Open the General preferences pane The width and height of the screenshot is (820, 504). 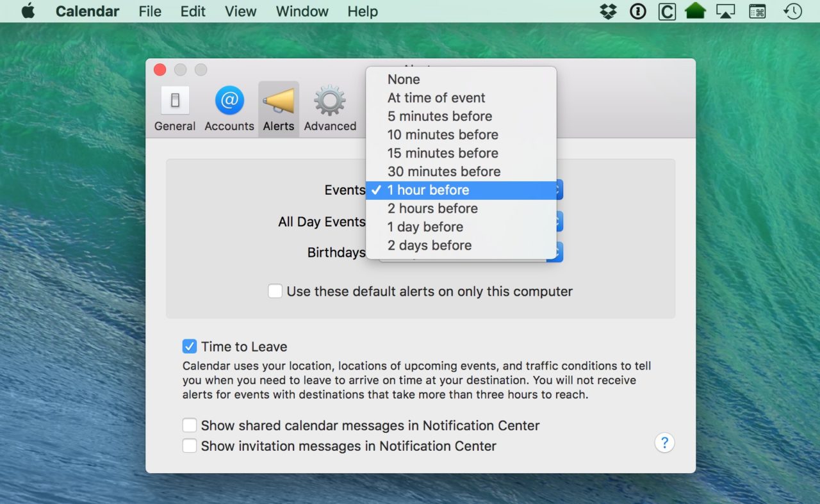click(x=175, y=109)
